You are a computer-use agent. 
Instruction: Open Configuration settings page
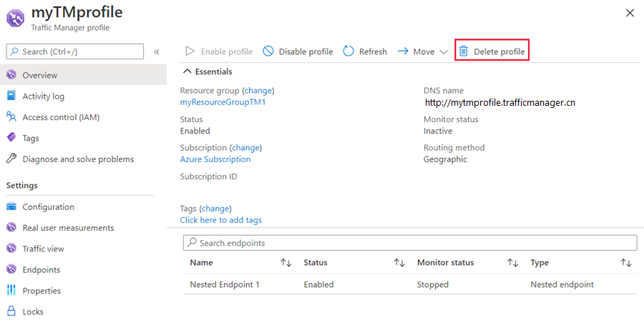[48, 207]
